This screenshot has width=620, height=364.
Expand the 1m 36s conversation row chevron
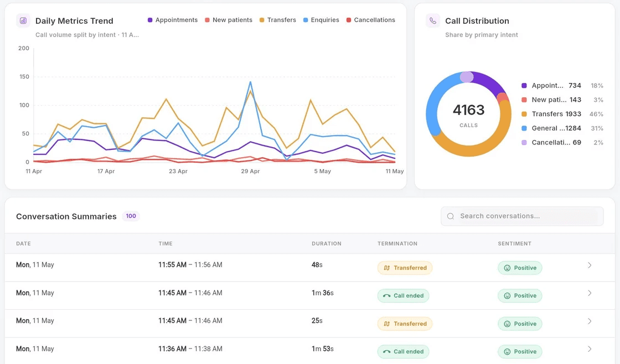click(x=590, y=293)
